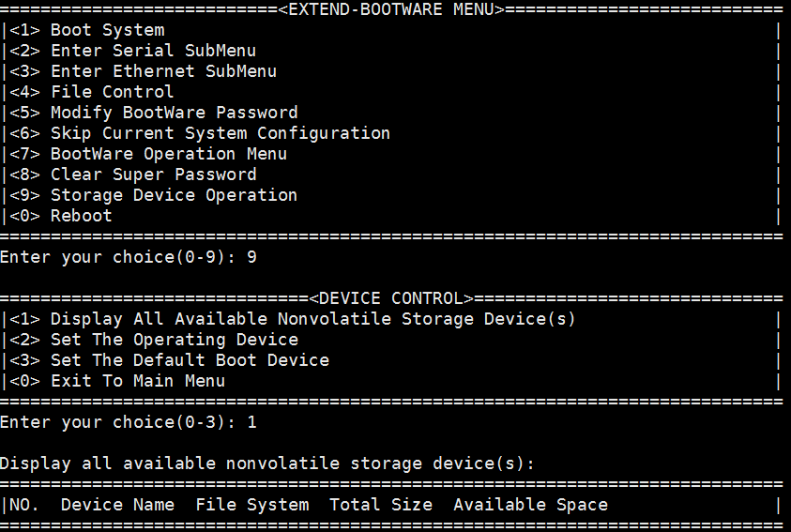Select Display All Available Nonvolatile Storage Device(s) option
The width and height of the screenshot is (791, 532).
pos(312,319)
